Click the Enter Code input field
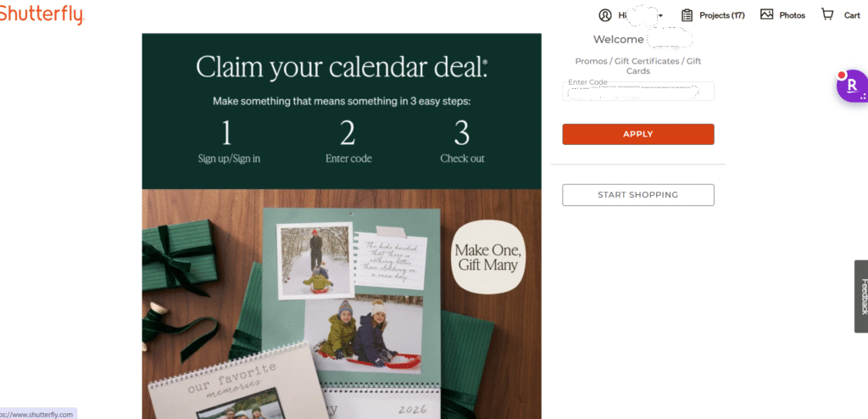The width and height of the screenshot is (868, 419). point(638,92)
